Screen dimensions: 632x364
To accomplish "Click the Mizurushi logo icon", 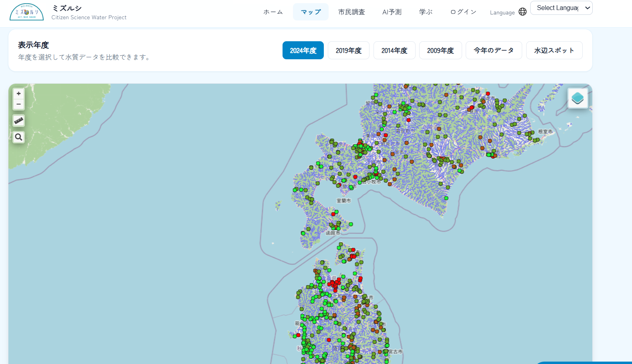I will pyautogui.click(x=26, y=12).
